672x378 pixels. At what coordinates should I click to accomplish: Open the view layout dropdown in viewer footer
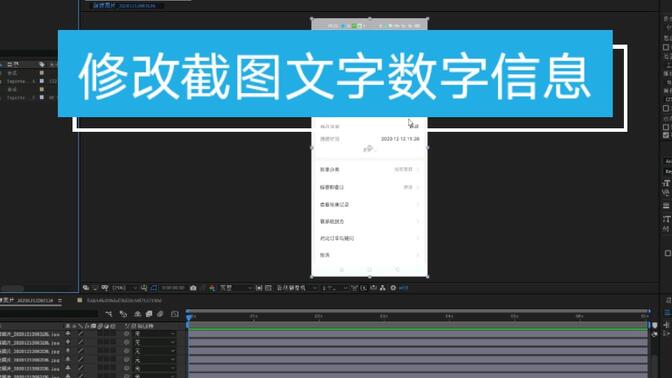[335, 288]
